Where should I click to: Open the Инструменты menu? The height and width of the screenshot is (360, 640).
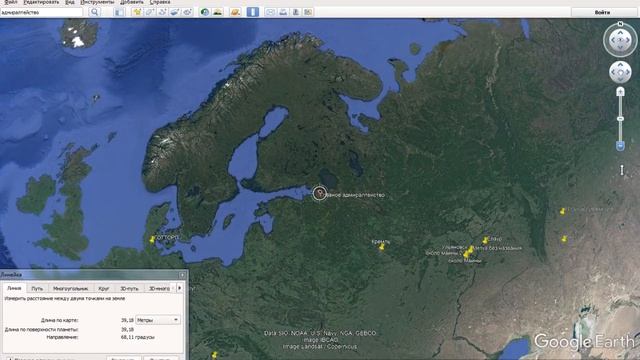click(x=97, y=2)
